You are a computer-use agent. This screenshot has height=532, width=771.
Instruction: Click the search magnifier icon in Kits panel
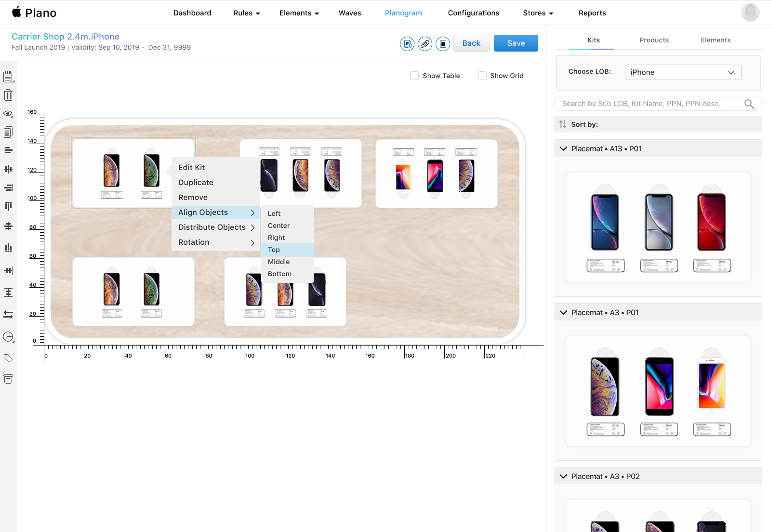coord(749,104)
